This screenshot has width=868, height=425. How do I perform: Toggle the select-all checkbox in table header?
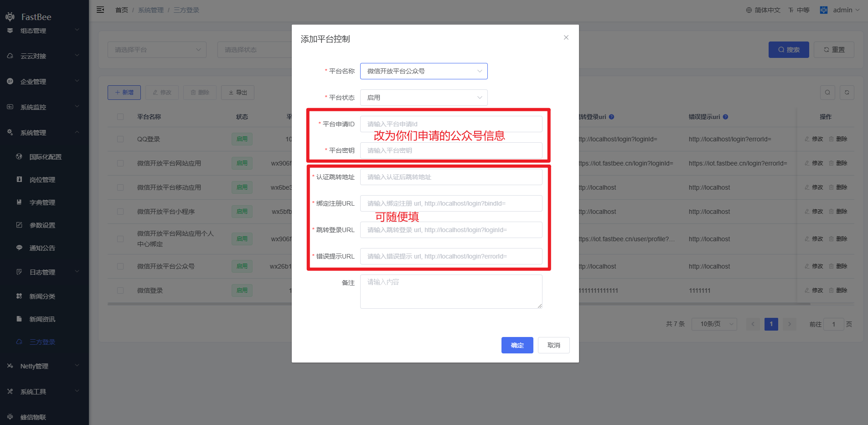point(120,117)
